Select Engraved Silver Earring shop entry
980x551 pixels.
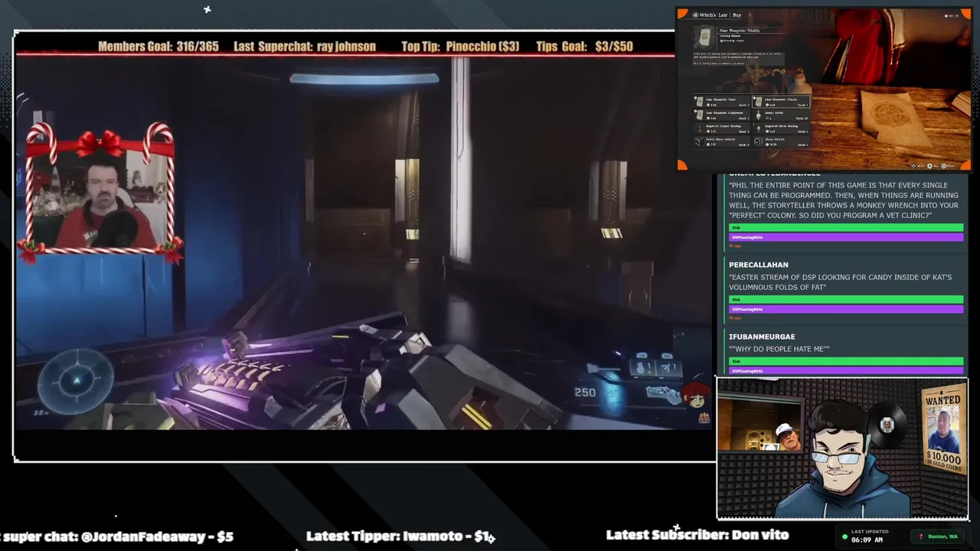coord(781,129)
